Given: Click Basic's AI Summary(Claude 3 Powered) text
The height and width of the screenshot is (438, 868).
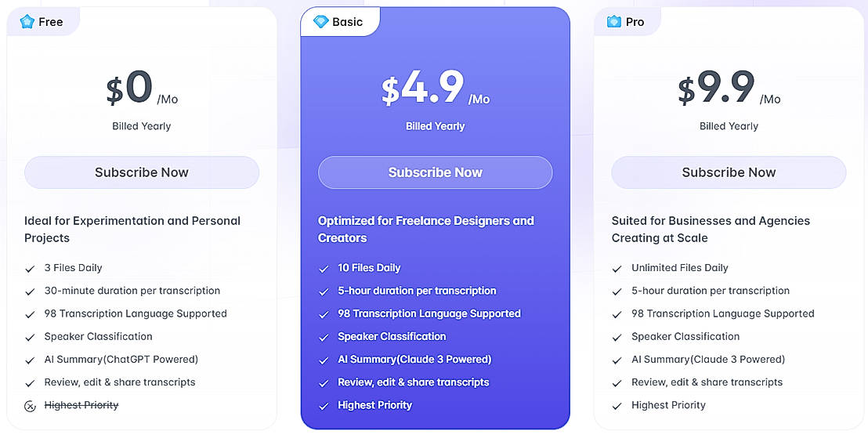Looking at the screenshot, I should coord(414,360).
